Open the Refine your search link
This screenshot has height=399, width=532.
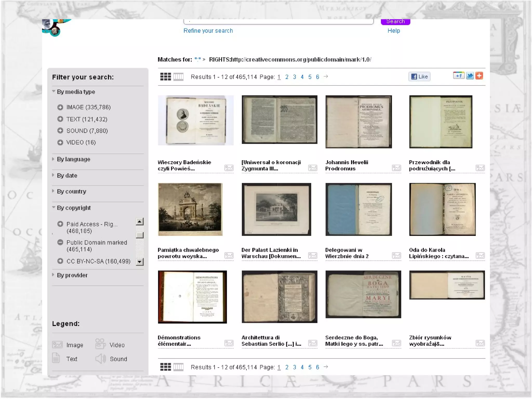tap(208, 31)
